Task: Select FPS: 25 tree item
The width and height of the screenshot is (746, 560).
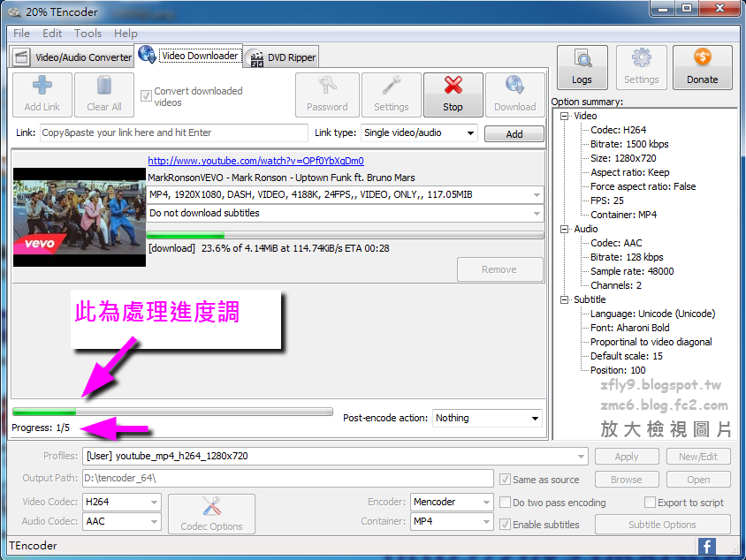Action: coord(607,201)
